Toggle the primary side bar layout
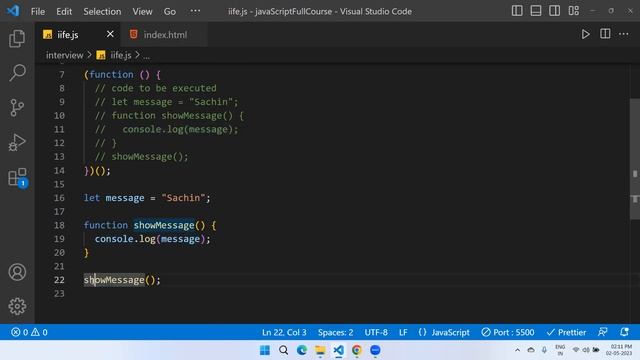Image resolution: width=640 pixels, height=360 pixels. click(x=517, y=11)
